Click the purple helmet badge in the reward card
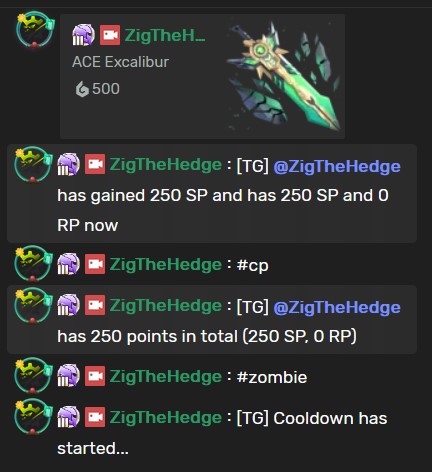 83,35
